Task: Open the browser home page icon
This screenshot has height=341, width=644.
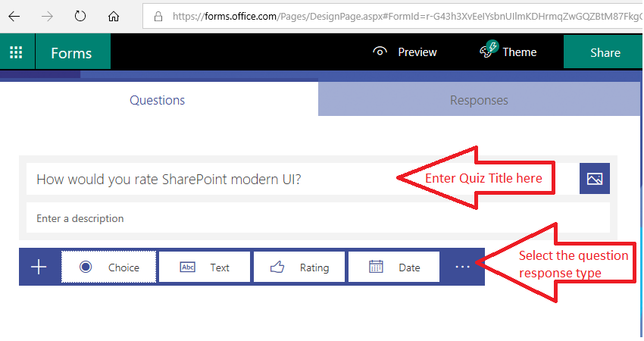Action: (x=114, y=17)
